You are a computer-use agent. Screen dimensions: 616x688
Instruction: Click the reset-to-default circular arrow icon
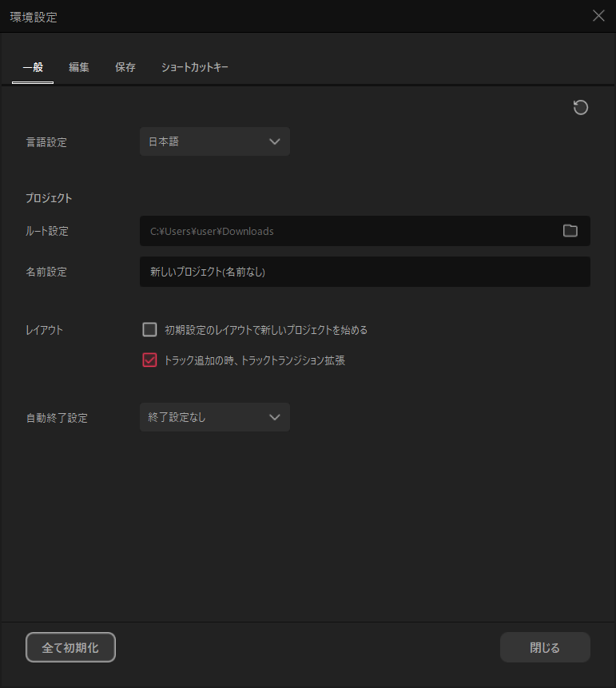coord(581,108)
